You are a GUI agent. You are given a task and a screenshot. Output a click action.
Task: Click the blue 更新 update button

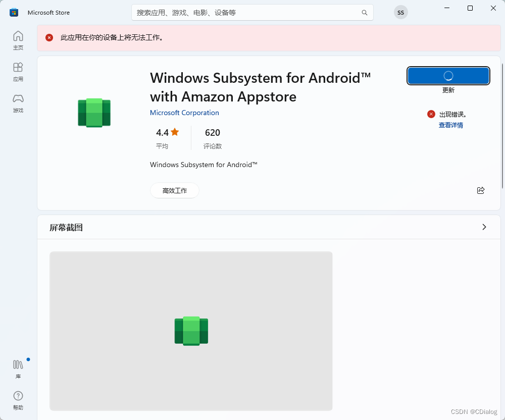tap(448, 76)
